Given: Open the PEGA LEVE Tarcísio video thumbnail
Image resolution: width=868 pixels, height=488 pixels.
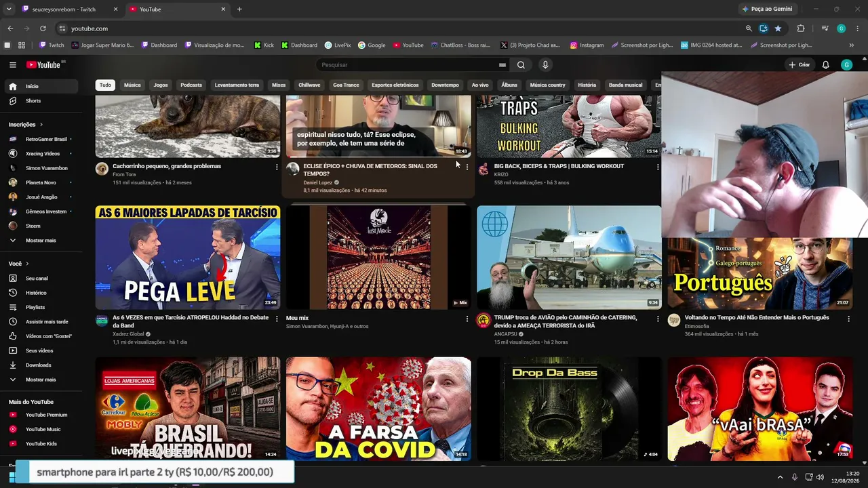Looking at the screenshot, I should click(x=188, y=258).
